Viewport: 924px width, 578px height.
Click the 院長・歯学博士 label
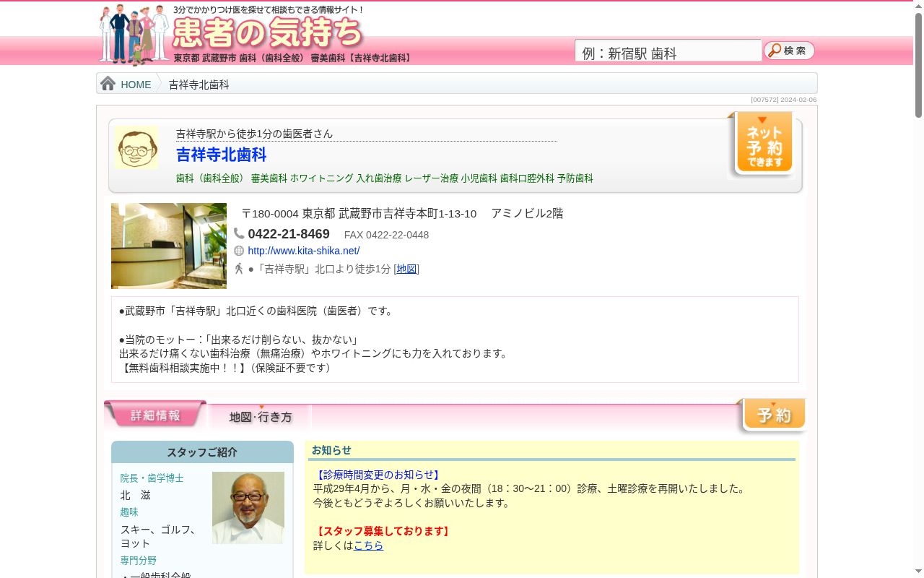click(x=152, y=478)
